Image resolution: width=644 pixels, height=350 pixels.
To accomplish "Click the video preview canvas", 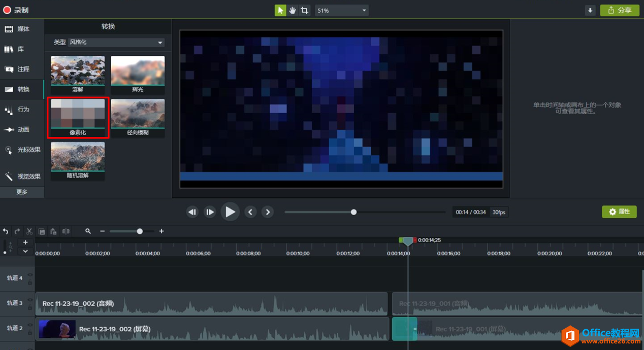I will click(x=341, y=109).
